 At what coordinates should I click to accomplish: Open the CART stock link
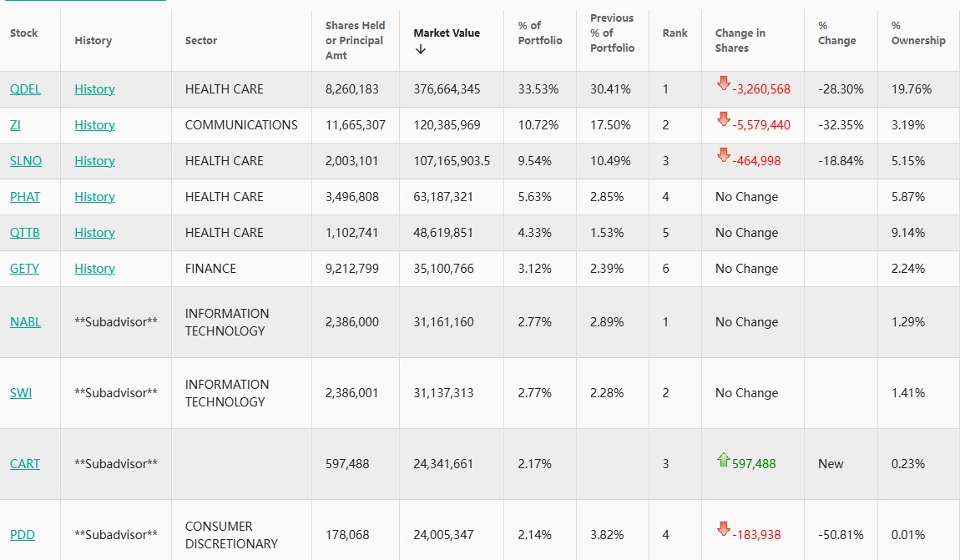[25, 464]
